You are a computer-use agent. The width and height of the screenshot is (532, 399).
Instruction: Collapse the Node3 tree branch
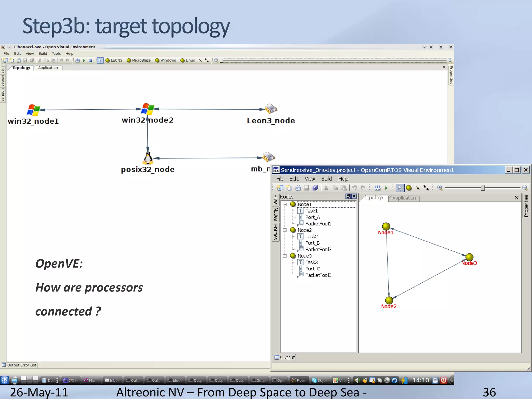coord(285,256)
